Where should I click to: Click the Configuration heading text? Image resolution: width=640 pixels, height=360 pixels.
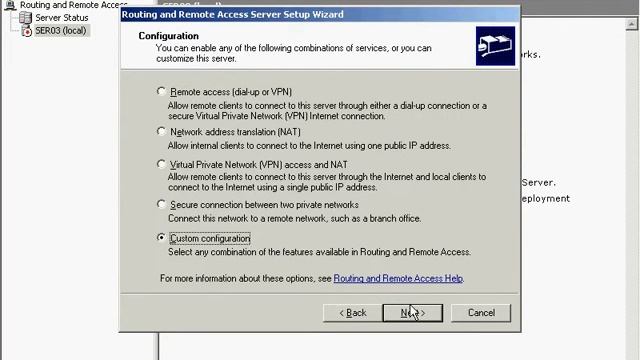click(169, 36)
